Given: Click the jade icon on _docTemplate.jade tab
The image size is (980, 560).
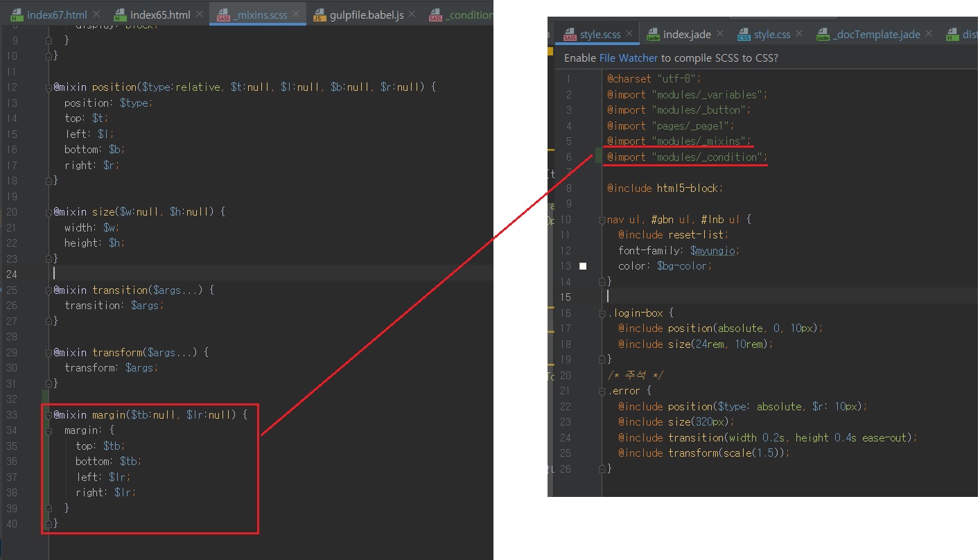Looking at the screenshot, I should (823, 35).
